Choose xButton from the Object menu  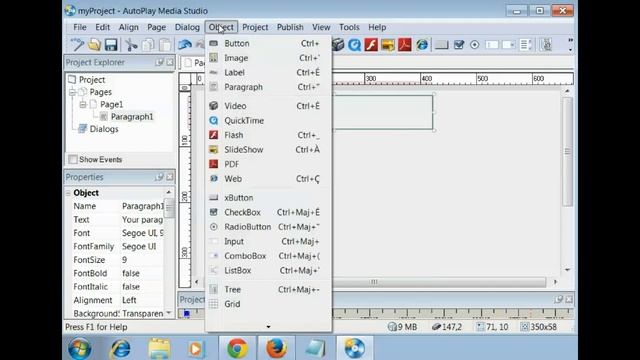269,198
